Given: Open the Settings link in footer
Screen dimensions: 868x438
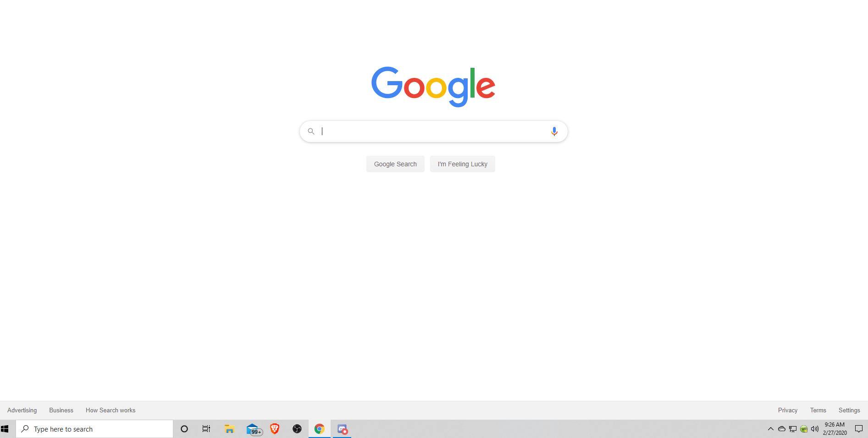Looking at the screenshot, I should tap(849, 410).
